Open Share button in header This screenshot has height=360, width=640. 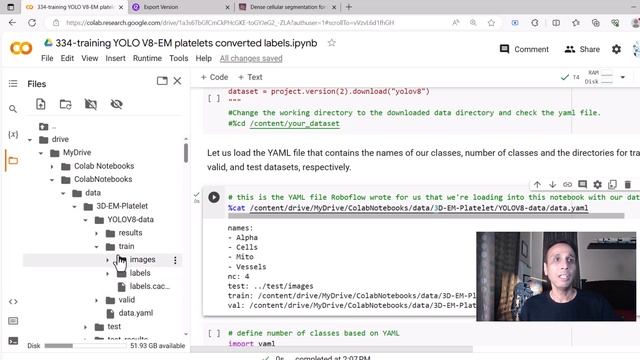[x=582, y=49]
